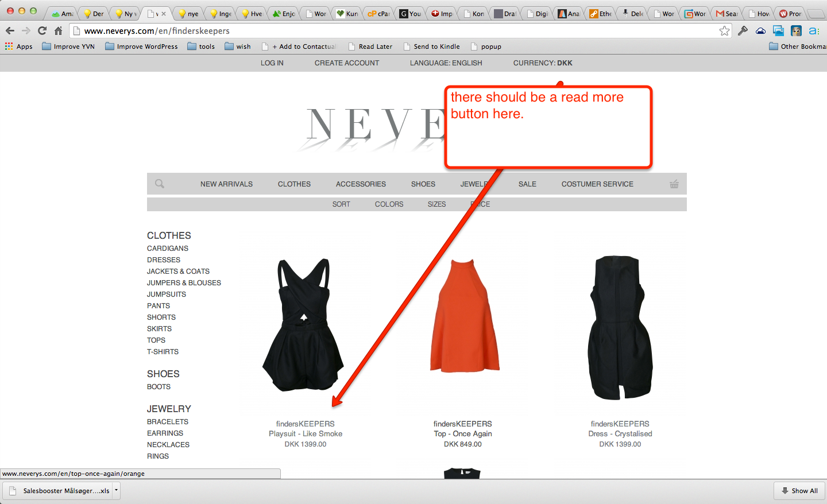Image resolution: width=827 pixels, height=504 pixels.
Task: Bookmark this page with the star icon
Action: (x=725, y=31)
